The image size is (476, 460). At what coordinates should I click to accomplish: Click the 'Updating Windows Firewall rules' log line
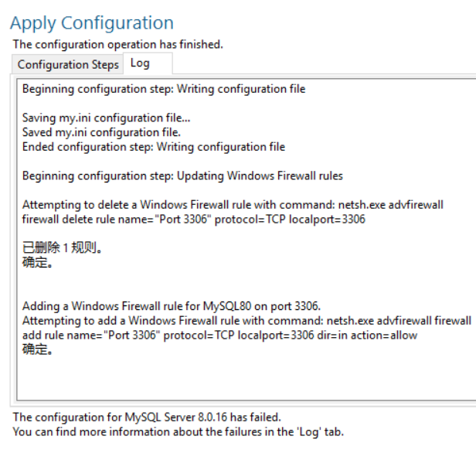click(182, 175)
